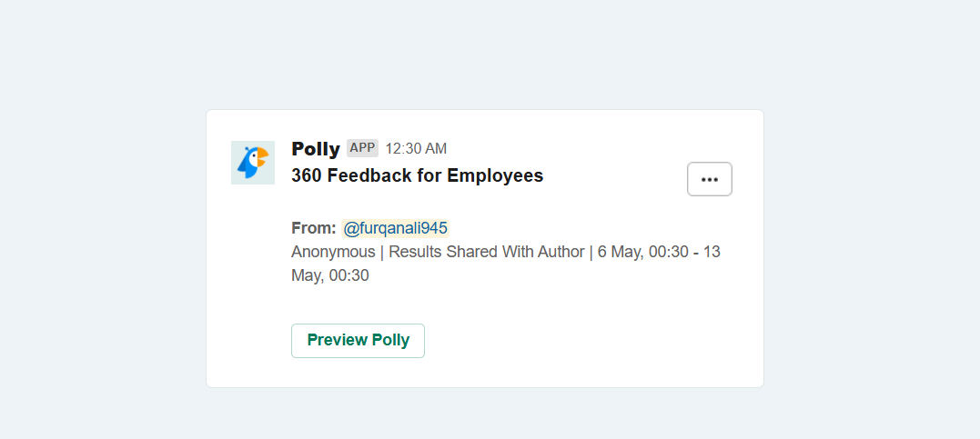Click empty space inside the message card
Viewport: 980px width, 439px height.
594,324
